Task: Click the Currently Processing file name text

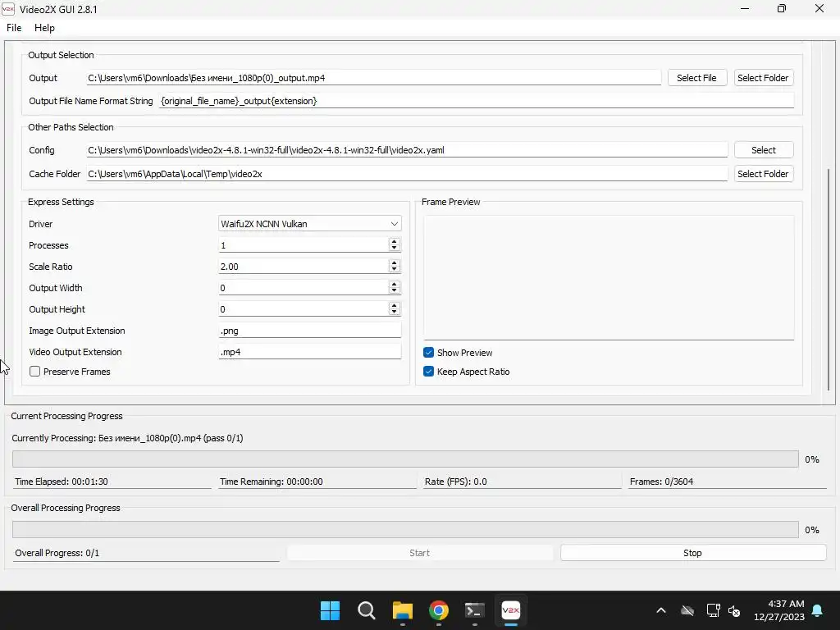Action: click(x=127, y=438)
